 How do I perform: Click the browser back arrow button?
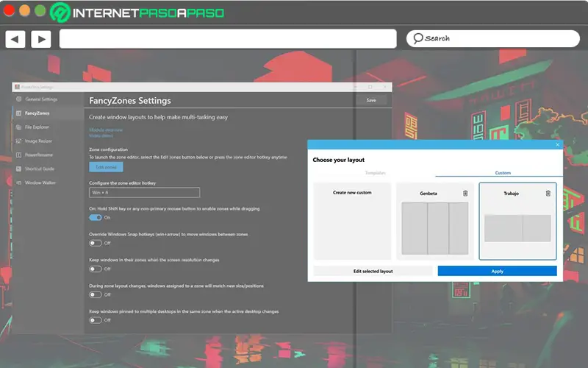click(x=15, y=39)
